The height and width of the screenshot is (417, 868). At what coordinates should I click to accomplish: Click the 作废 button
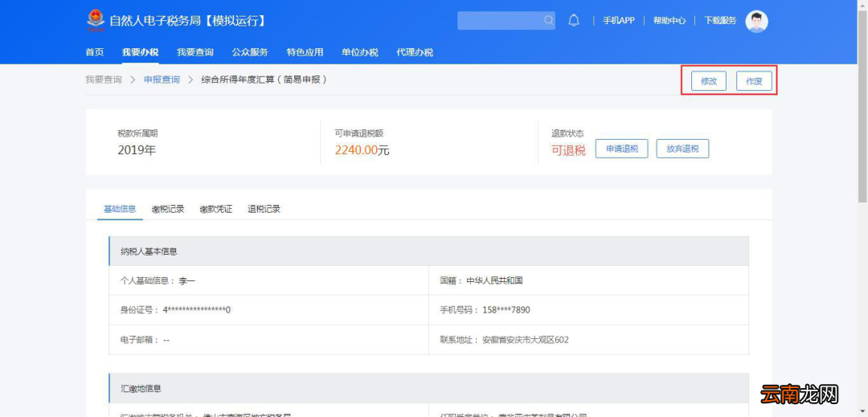click(x=754, y=81)
